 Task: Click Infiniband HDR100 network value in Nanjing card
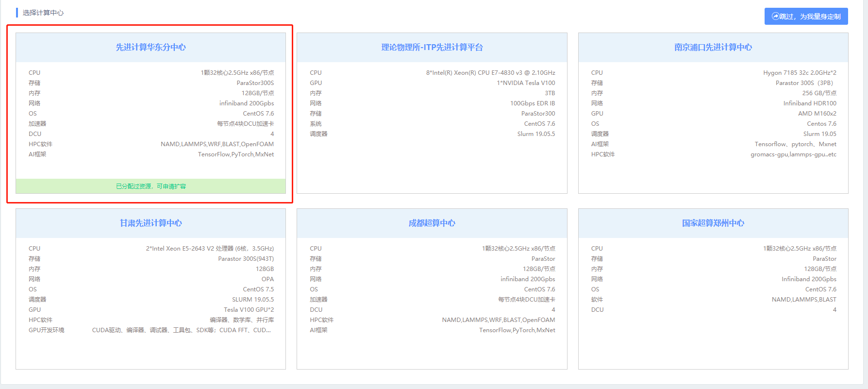pos(809,103)
